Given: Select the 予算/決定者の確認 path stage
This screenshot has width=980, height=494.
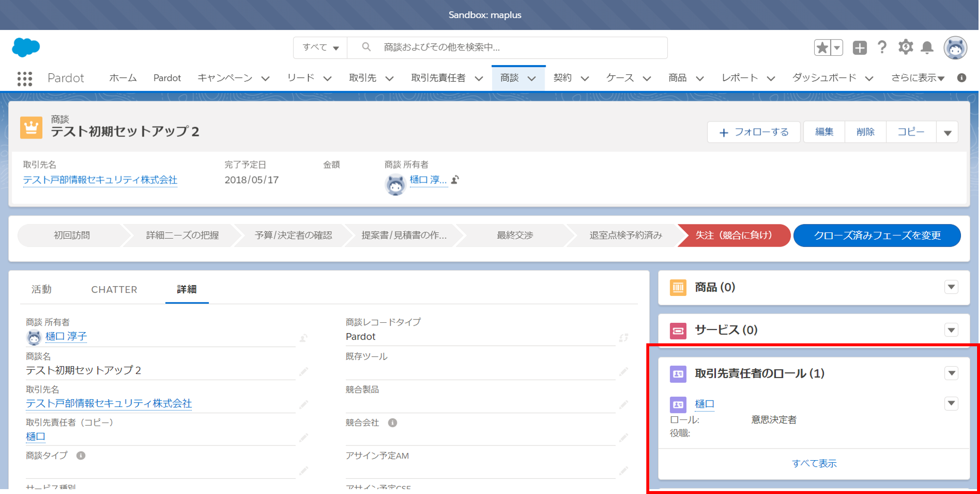Looking at the screenshot, I should (293, 235).
